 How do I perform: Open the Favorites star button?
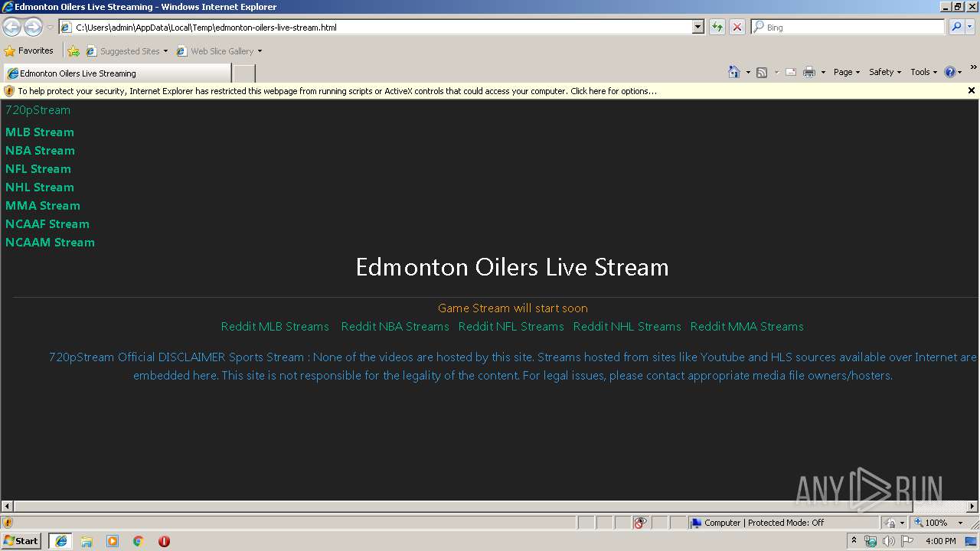pos(29,51)
